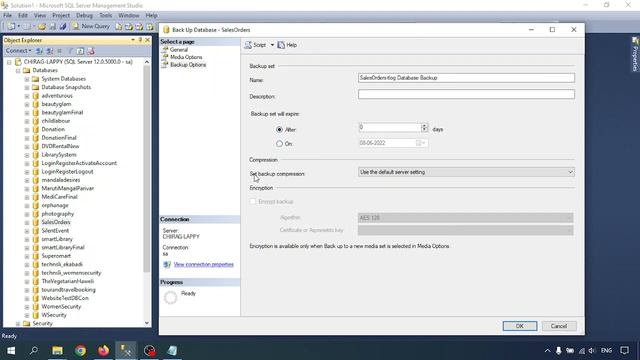Click the Filter icon in Object Explorer toolbar
Image resolution: width=640 pixels, height=360 pixels.
[70, 51]
